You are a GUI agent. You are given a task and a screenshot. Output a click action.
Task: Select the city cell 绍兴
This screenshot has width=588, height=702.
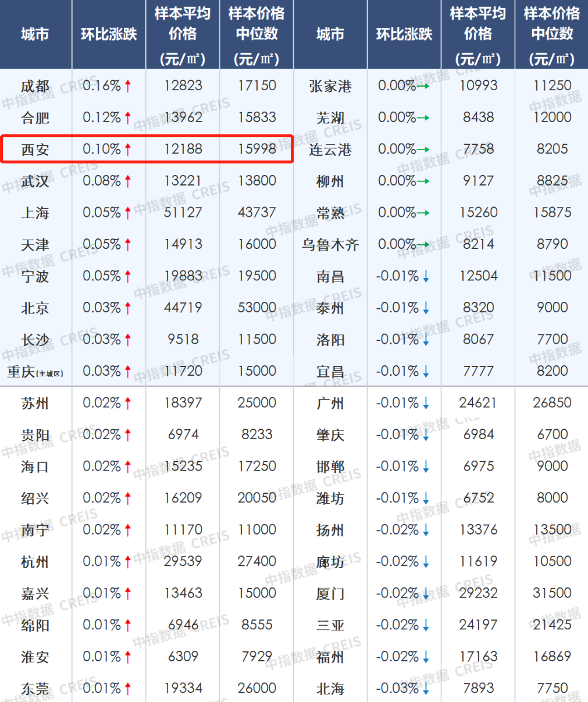pos(35,498)
